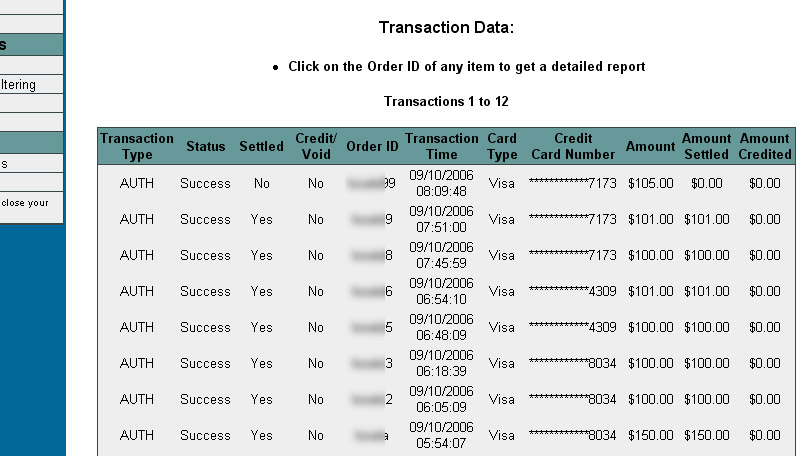Click the 'Transaction Data:' heading
This screenshot has width=802, height=456.
[446, 27]
